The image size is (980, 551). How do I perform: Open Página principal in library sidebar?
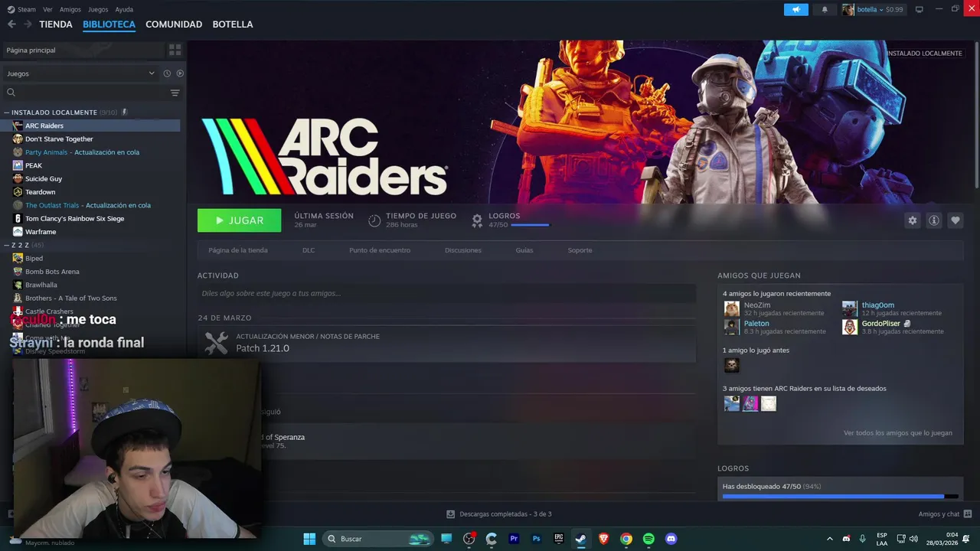coord(84,50)
